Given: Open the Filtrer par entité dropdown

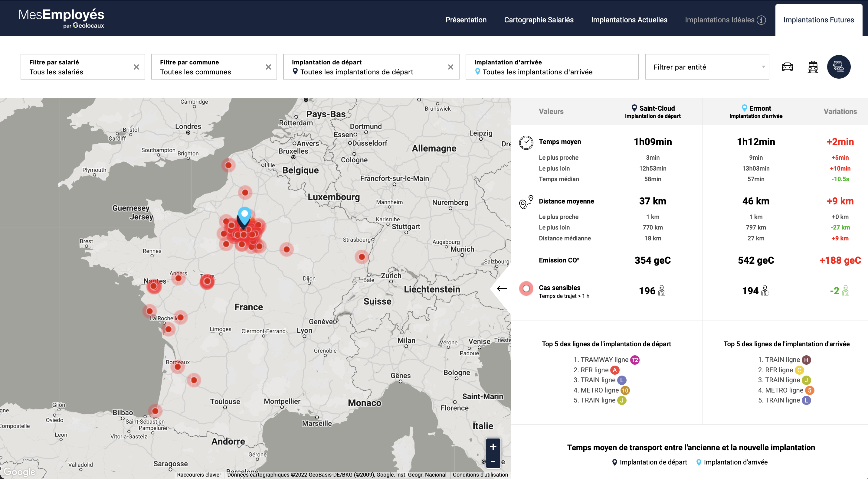Looking at the screenshot, I should (707, 67).
